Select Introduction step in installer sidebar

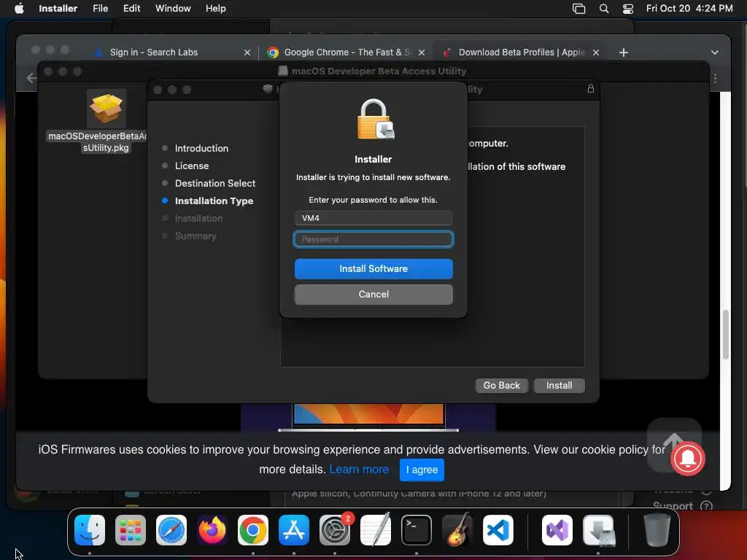(x=201, y=148)
